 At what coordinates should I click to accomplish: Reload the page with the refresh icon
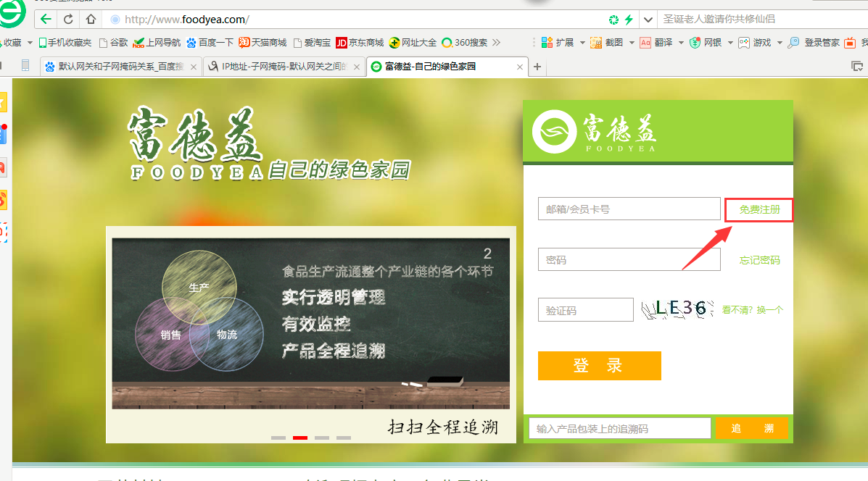coord(68,19)
